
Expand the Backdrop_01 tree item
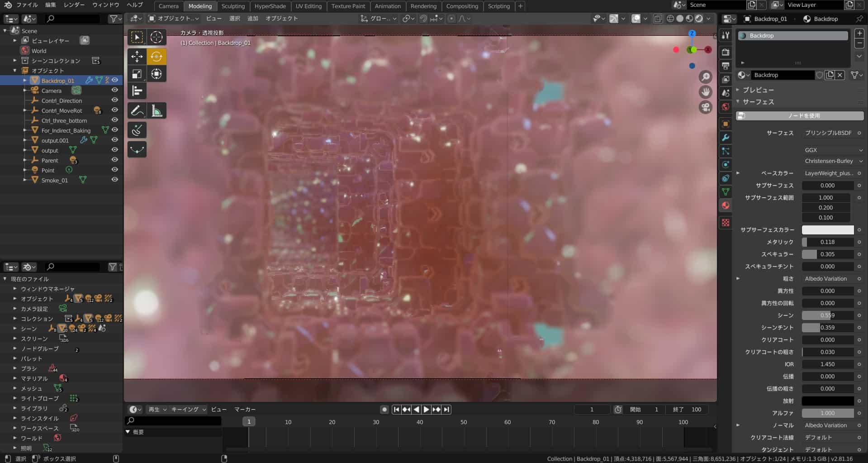click(x=25, y=80)
